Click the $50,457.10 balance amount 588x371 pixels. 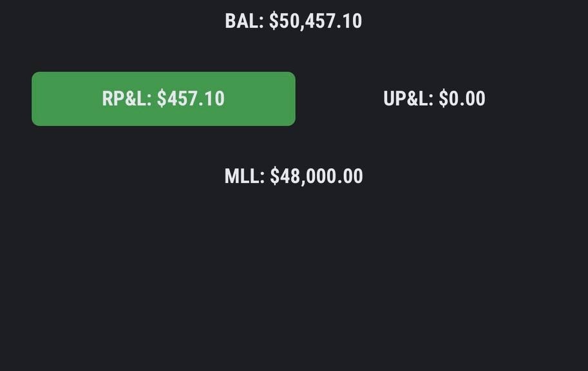point(316,21)
